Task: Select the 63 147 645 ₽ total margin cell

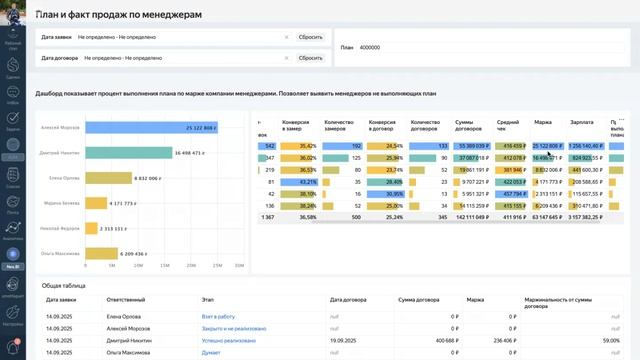Action: coord(547,218)
